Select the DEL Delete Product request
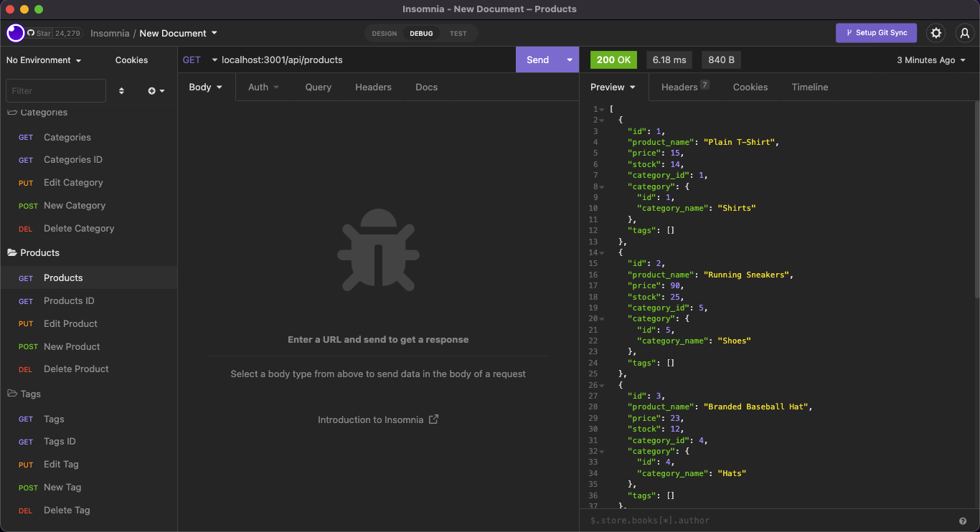980x532 pixels. pos(89,369)
